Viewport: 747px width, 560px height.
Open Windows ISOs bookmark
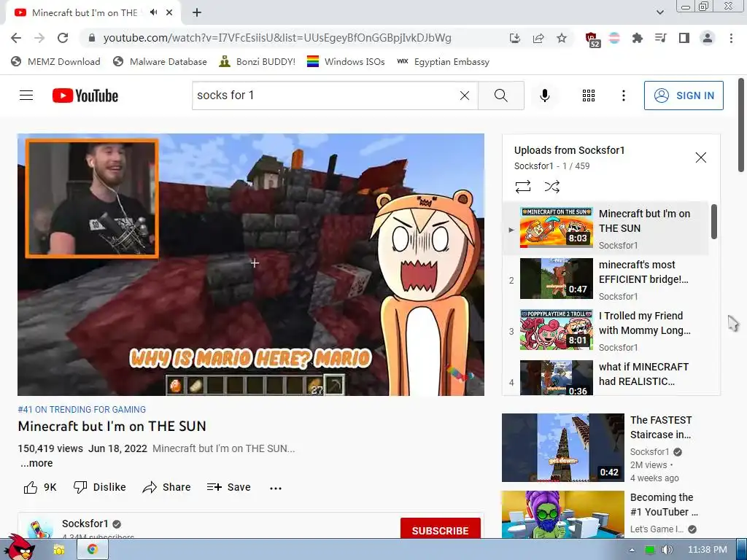[346, 61]
